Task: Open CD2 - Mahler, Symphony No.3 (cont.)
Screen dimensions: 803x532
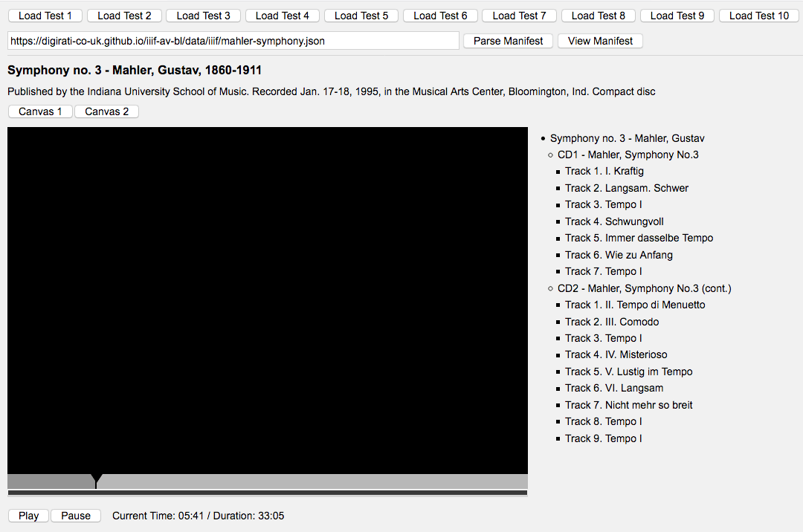Action: pyautogui.click(x=644, y=288)
